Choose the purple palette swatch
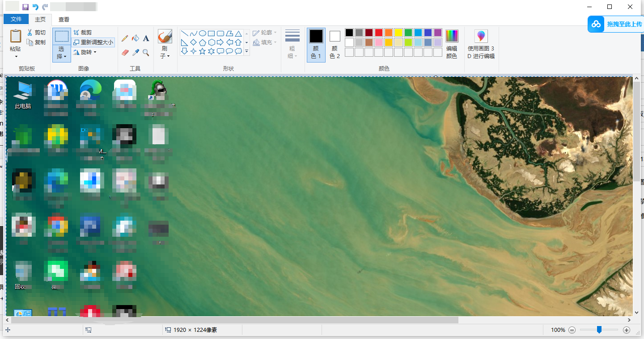This screenshot has width=644, height=339. coord(438,33)
